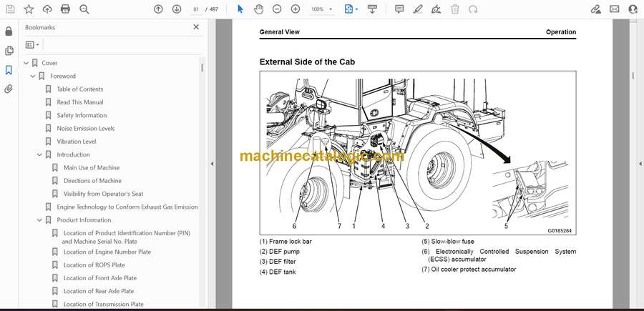The height and width of the screenshot is (311, 644).
Task: Click the '(7) Oil cooler protect accumulator' text
Action: click(x=469, y=270)
